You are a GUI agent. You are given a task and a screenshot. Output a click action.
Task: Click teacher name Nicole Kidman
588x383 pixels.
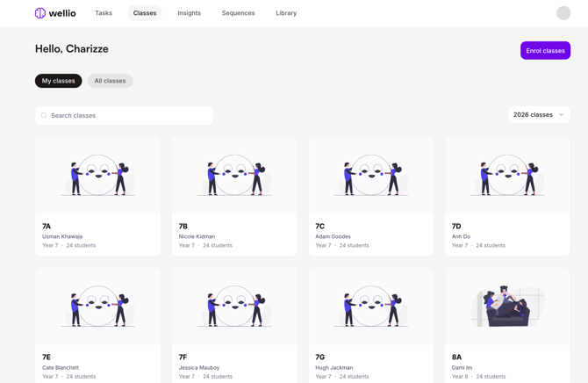click(197, 236)
